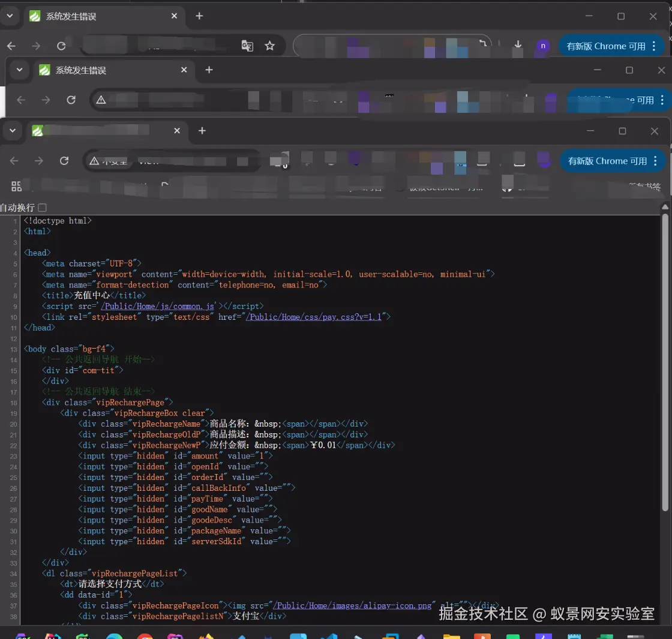This screenshot has height=639, width=672.
Task: Click callBackInfo id value on line 26
Action: click(x=218, y=488)
